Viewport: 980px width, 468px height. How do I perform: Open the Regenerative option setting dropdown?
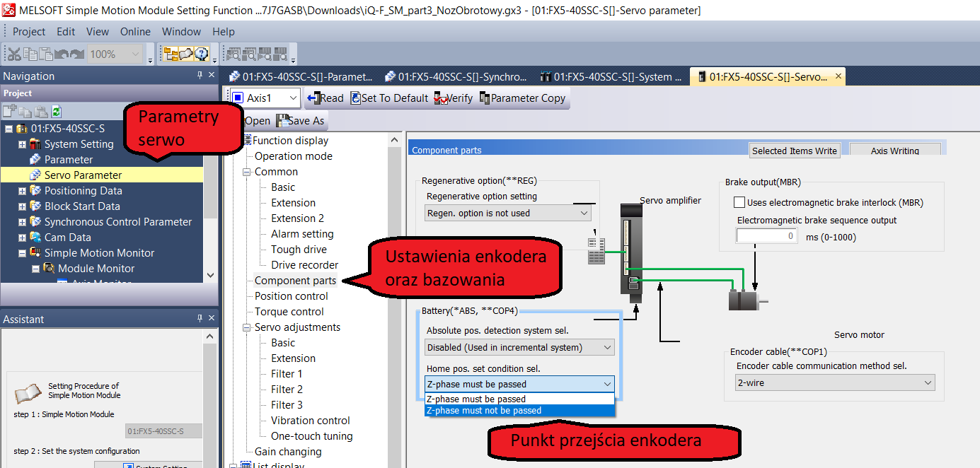click(x=584, y=213)
